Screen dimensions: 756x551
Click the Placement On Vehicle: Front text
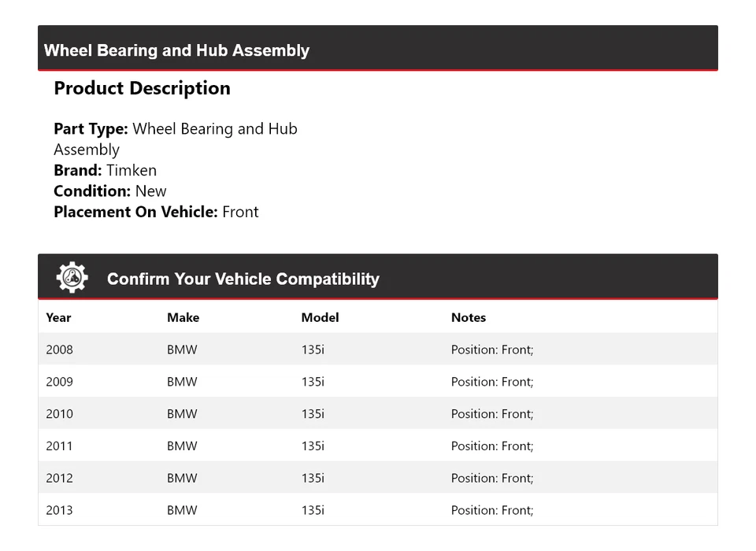coord(156,212)
